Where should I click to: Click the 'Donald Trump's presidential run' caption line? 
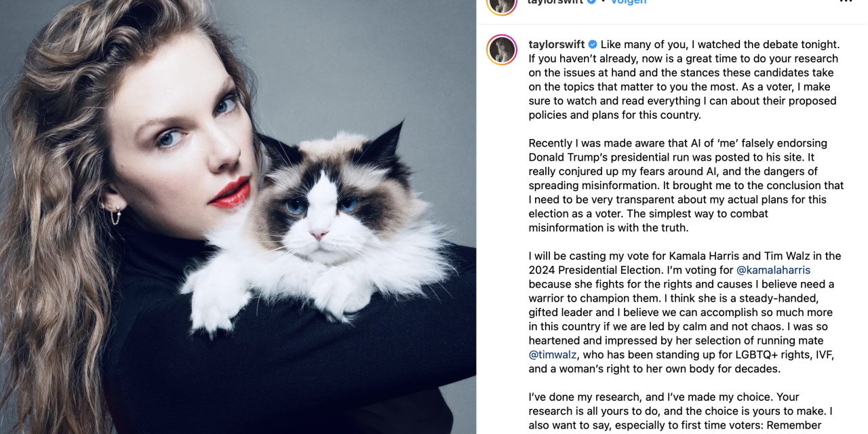point(678,157)
